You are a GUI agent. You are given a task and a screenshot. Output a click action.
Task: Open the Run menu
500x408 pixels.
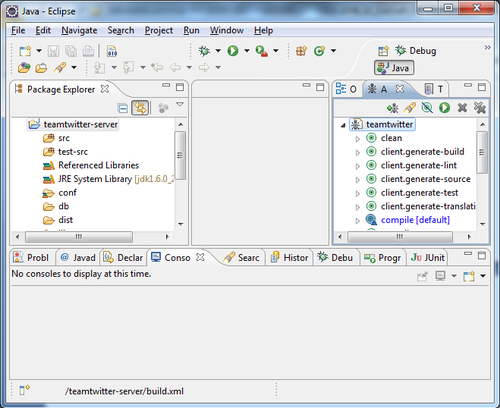coord(191,30)
